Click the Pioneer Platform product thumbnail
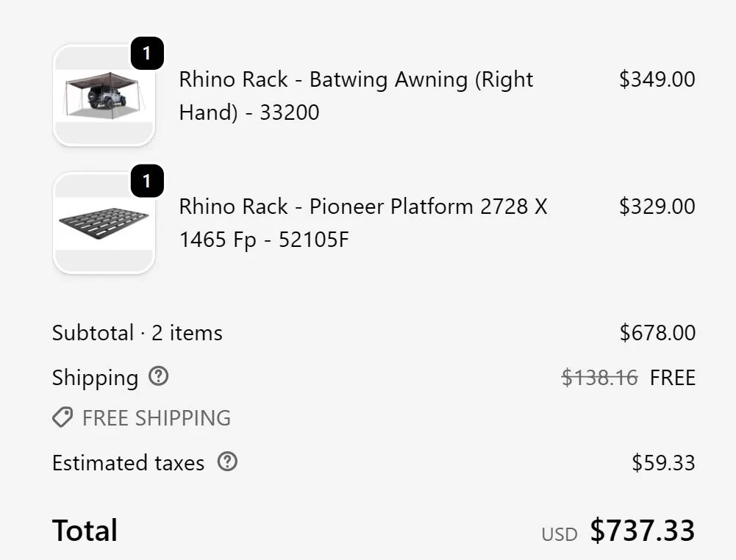 104,223
